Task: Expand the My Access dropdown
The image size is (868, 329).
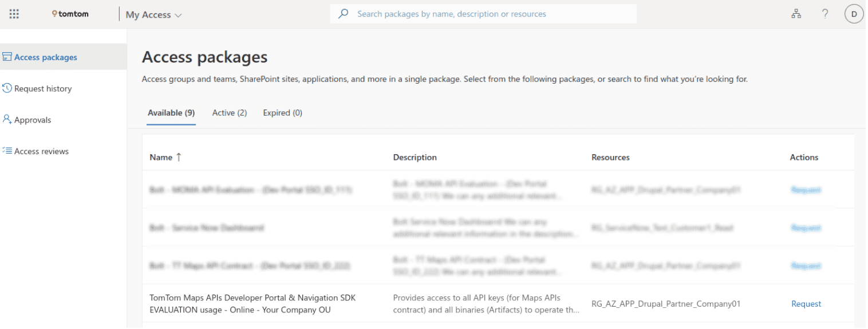Action: coord(153,15)
